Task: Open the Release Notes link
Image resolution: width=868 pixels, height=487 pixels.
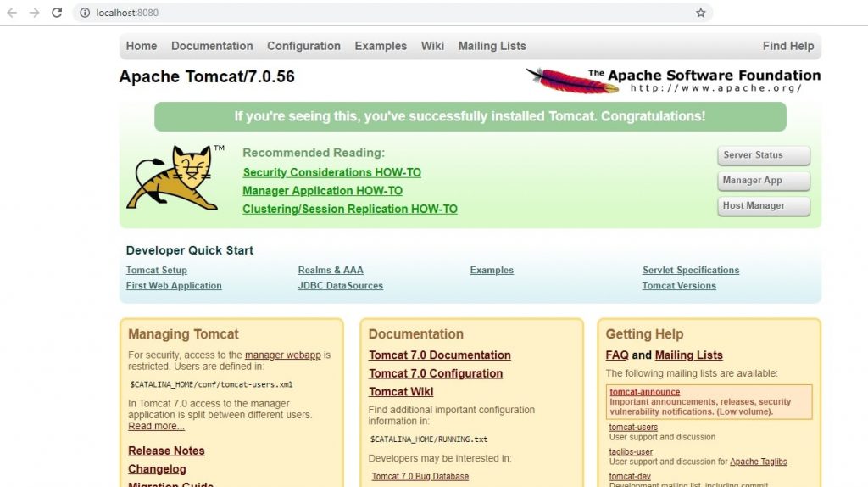Action: click(x=166, y=451)
